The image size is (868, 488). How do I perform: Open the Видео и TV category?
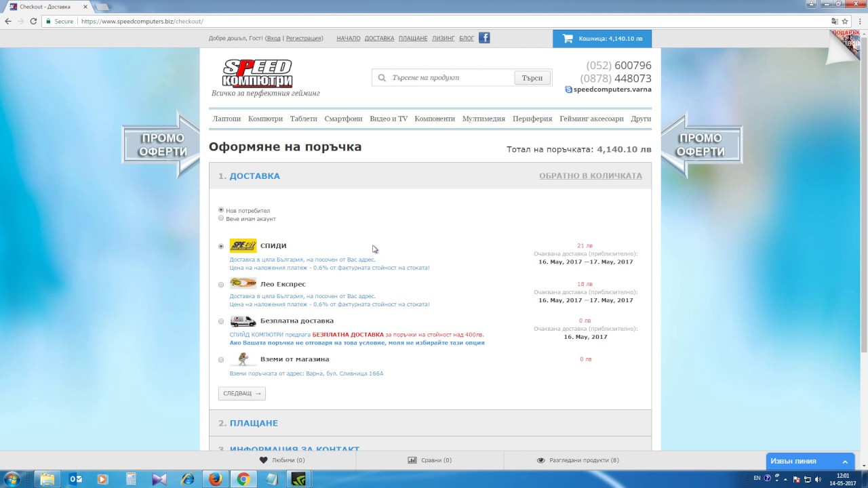click(x=389, y=119)
